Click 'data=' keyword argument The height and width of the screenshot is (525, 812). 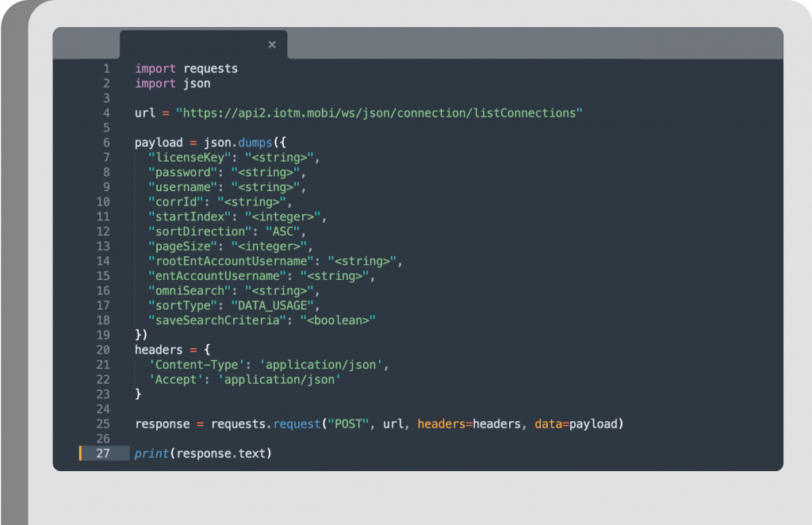552,424
